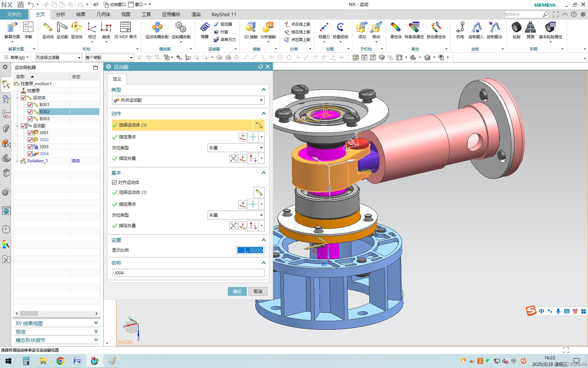The image size is (588, 368).
Task: Switch to the 结果 tab
Action: (81, 14)
